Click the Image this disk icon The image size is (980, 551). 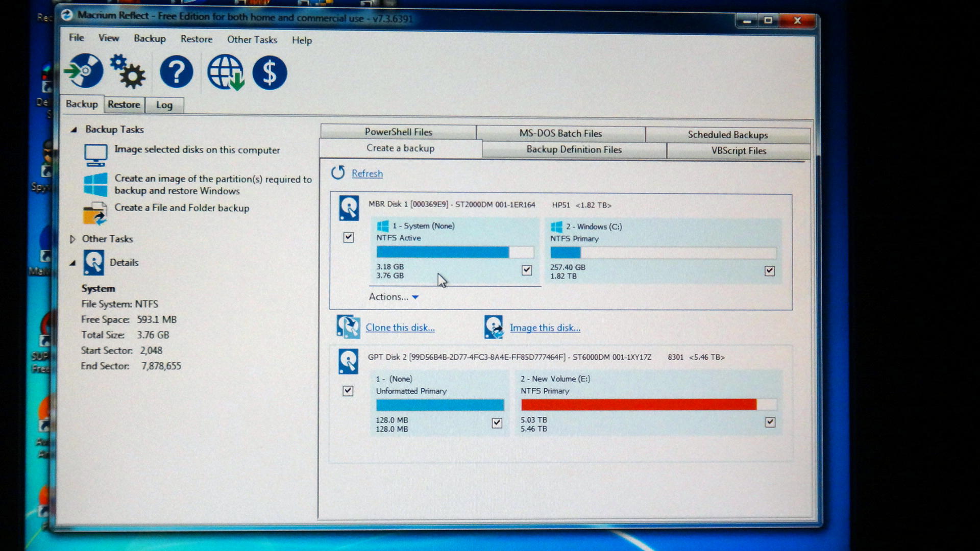(494, 327)
